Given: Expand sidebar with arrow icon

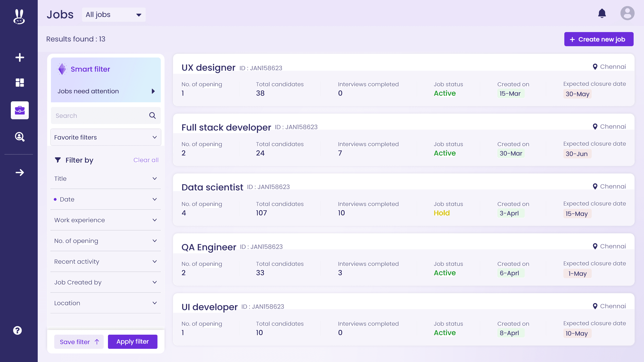Looking at the screenshot, I should point(20,173).
